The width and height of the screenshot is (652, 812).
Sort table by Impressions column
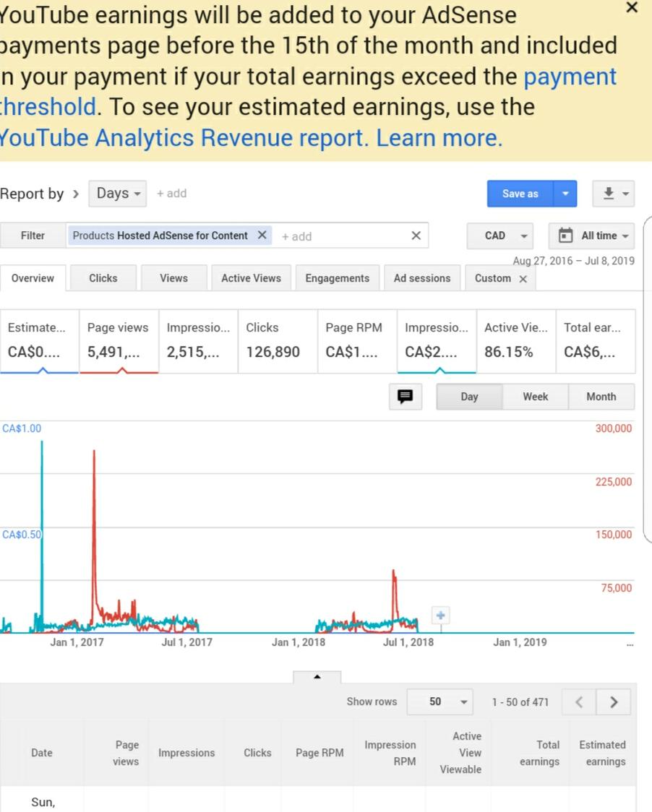186,753
